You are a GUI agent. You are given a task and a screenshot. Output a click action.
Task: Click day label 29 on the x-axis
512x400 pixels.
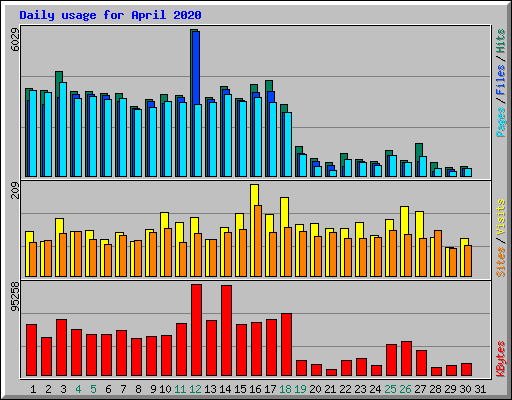click(450, 389)
